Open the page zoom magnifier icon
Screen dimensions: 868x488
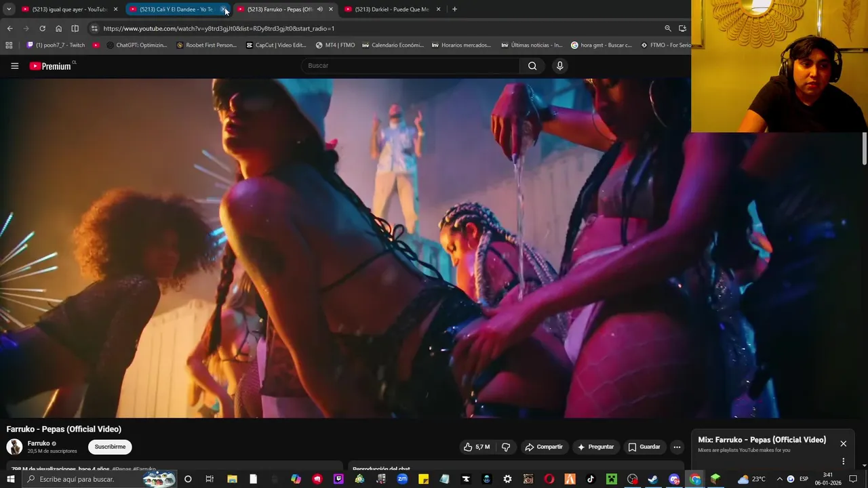[x=668, y=28]
